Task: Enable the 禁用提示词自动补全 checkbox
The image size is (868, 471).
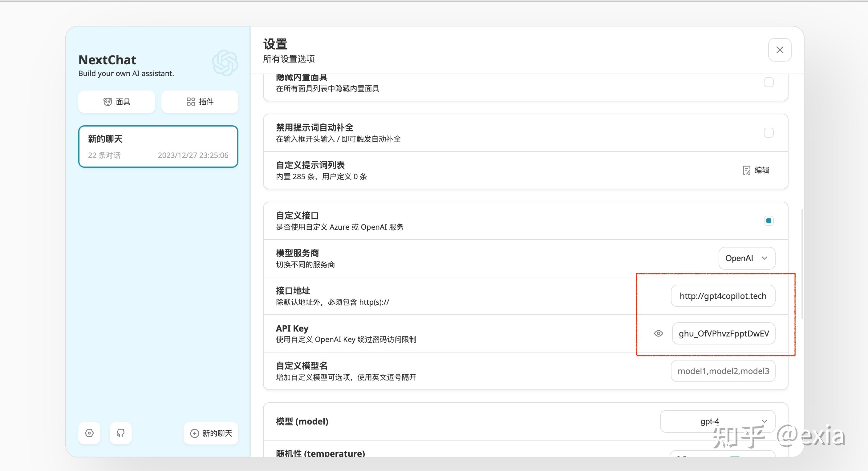Action: click(x=769, y=133)
